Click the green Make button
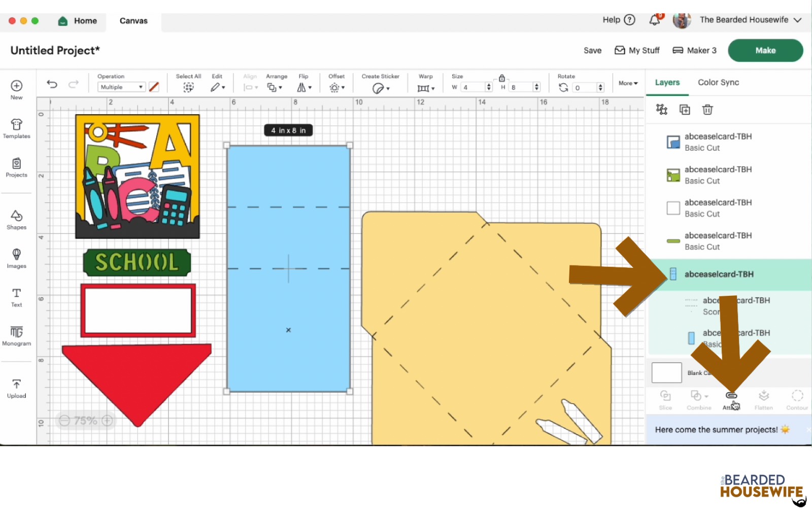The image size is (812, 516). click(x=765, y=50)
